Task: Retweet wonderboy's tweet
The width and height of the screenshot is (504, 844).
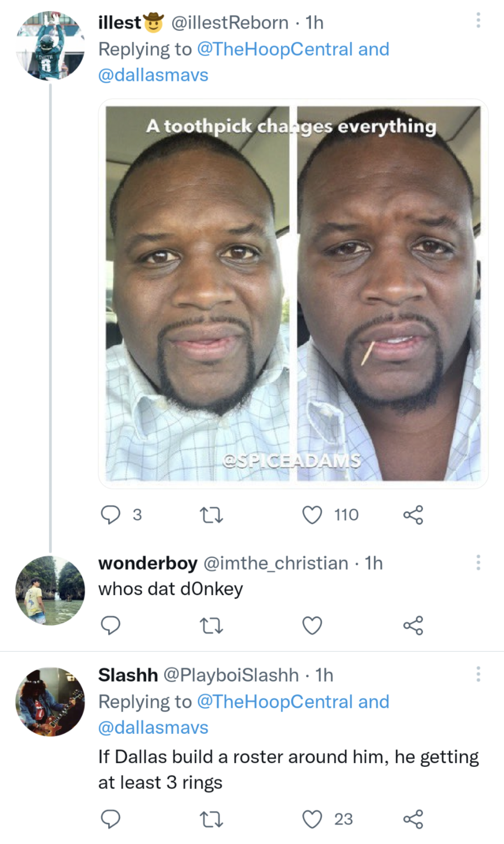Action: pos(211,625)
